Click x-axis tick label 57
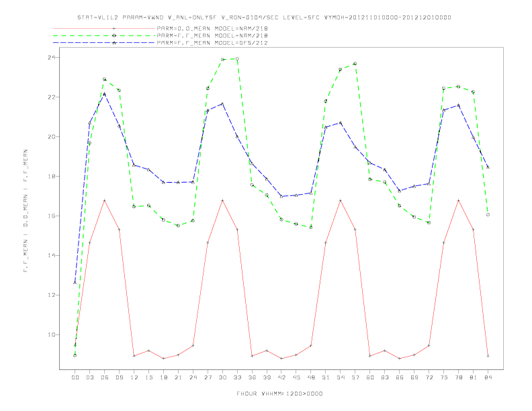Screen dimensions: 532x411 [355, 377]
